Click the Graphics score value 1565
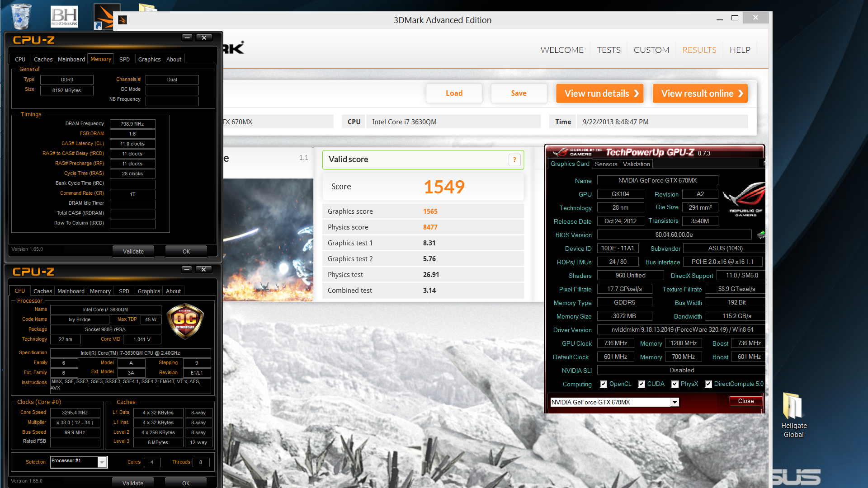 pos(430,211)
